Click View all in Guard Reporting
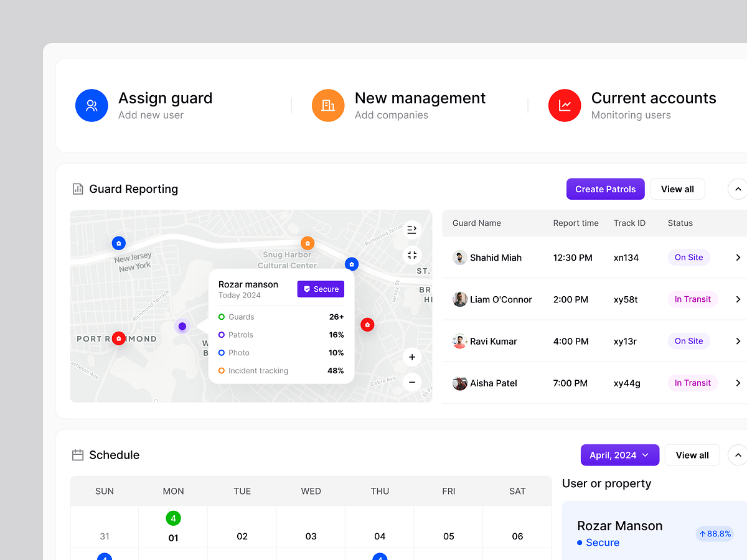Screen dimensions: 747x560 tap(677, 189)
